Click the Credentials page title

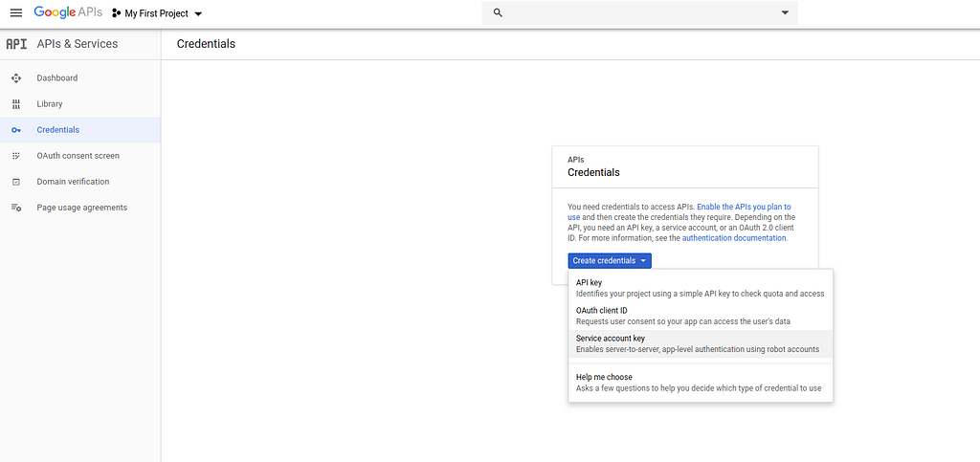click(x=207, y=44)
